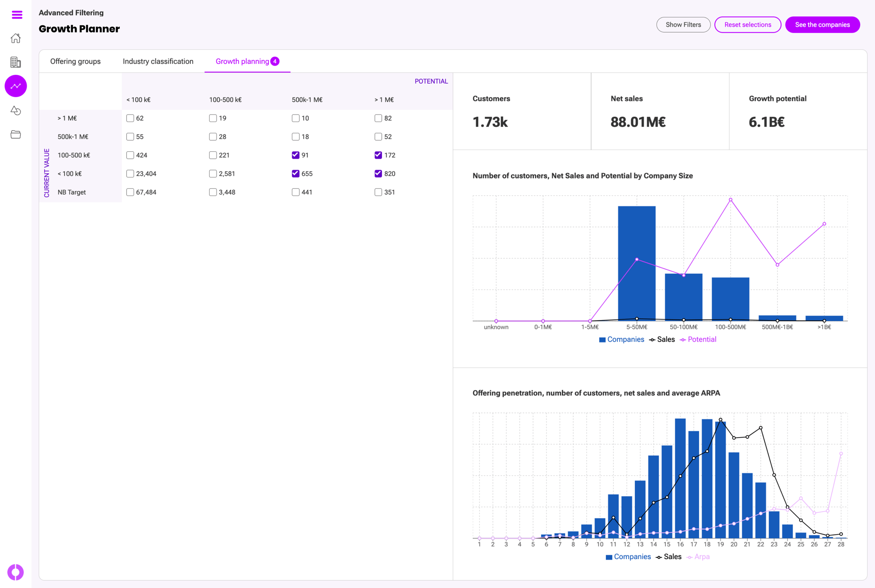Switch to Offering groups tab
This screenshot has height=588, width=875.
tap(75, 61)
